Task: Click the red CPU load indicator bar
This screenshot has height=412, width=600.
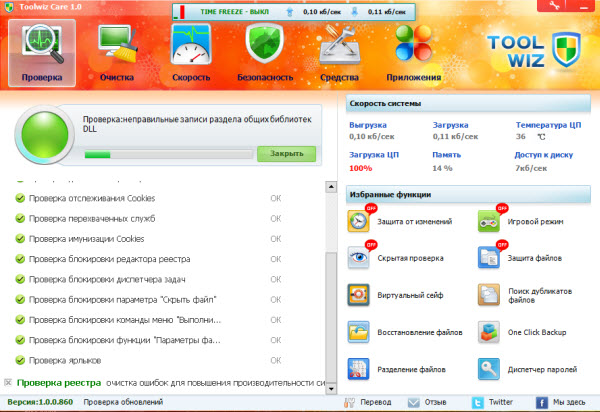Action: (182, 12)
